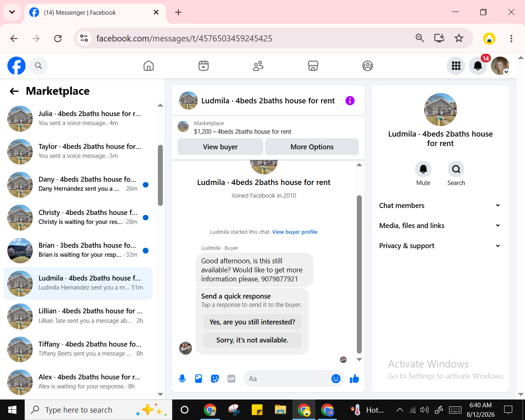Open notifications bell with 14 badge
This screenshot has width=525, height=420.
[x=478, y=66]
